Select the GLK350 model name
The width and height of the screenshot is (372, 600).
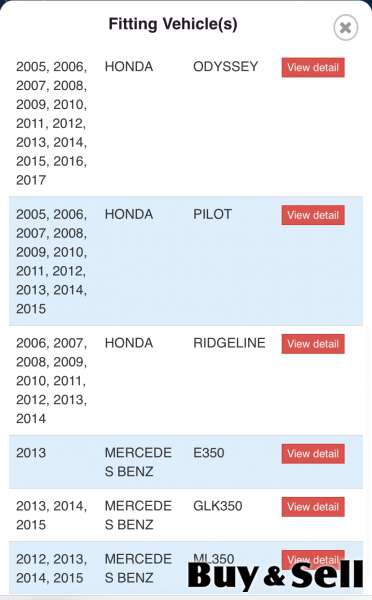[217, 506]
